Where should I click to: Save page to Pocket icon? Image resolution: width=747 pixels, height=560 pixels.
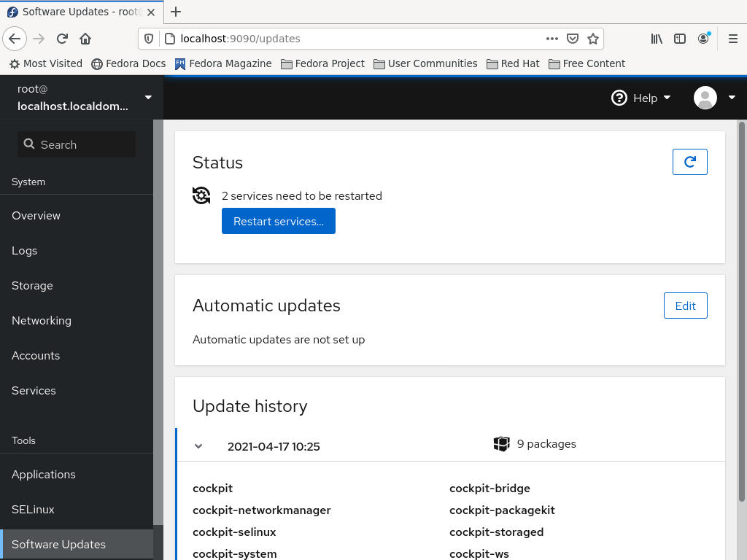click(573, 39)
